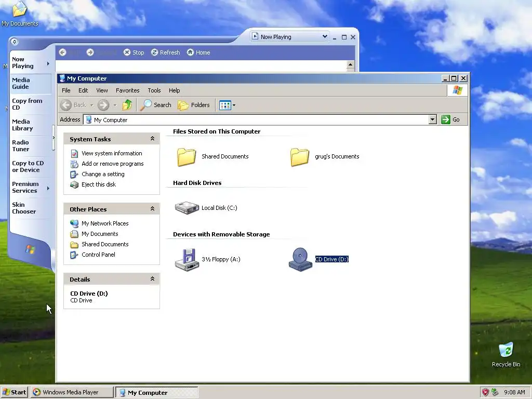
Task: Select the Local Disk (C:) drive icon
Action: (x=187, y=208)
